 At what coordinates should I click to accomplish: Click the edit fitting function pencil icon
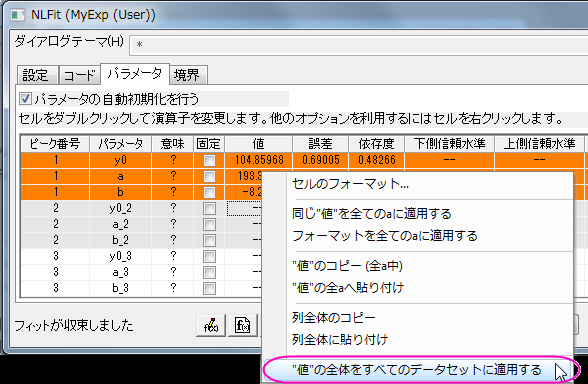pos(211,325)
